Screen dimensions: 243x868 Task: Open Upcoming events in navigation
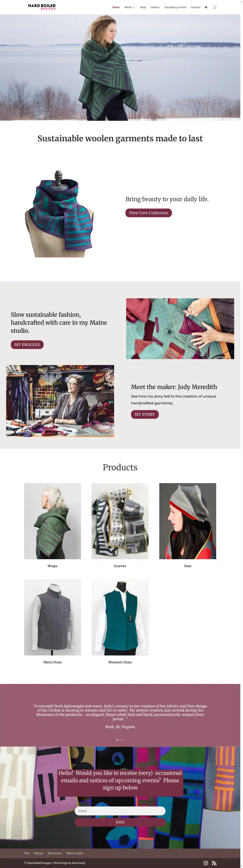(x=175, y=7)
